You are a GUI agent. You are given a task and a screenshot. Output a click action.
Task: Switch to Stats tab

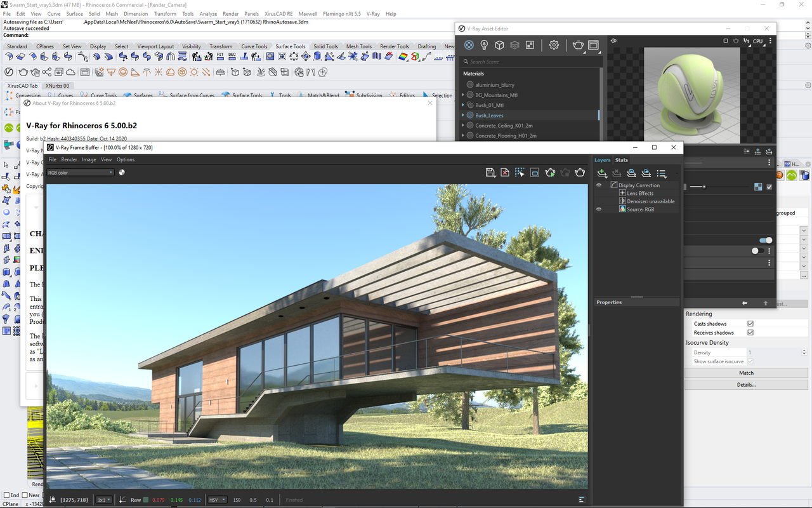click(622, 160)
